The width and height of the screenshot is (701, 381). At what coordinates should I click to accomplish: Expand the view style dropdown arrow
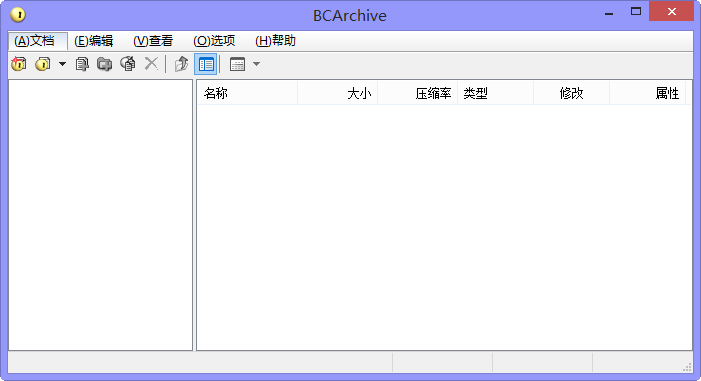pos(256,64)
